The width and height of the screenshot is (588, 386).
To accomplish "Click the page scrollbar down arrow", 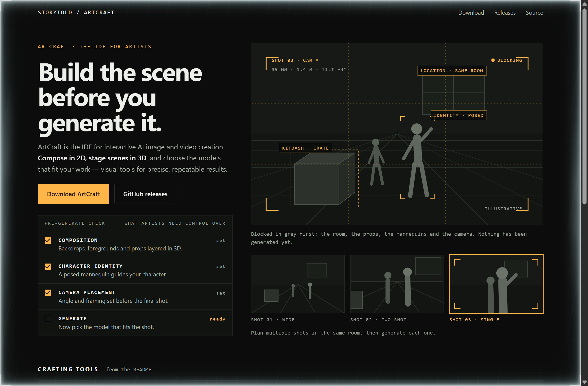I will point(584,382).
